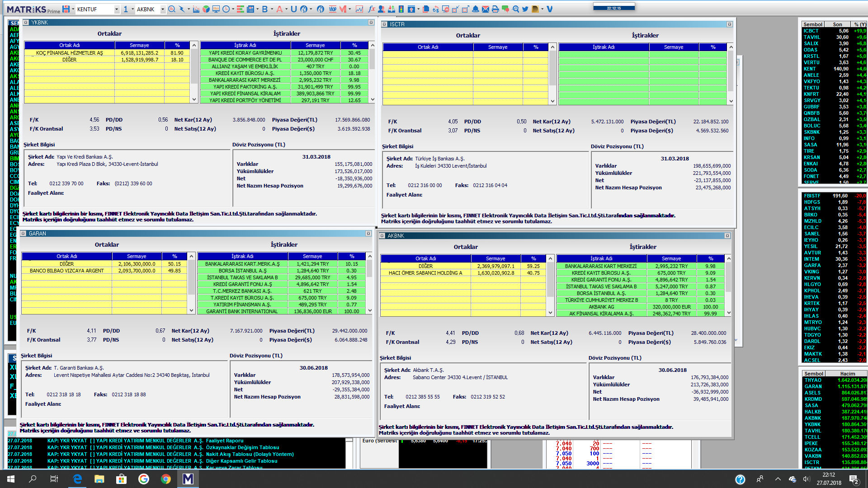Select KOÇ FİNANSAL HİZMETLER AŞ row

click(x=107, y=53)
